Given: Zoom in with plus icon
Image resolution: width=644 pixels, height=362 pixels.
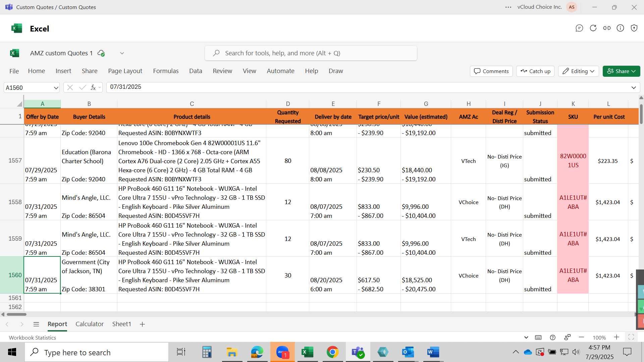Looking at the screenshot, I should point(616,337).
